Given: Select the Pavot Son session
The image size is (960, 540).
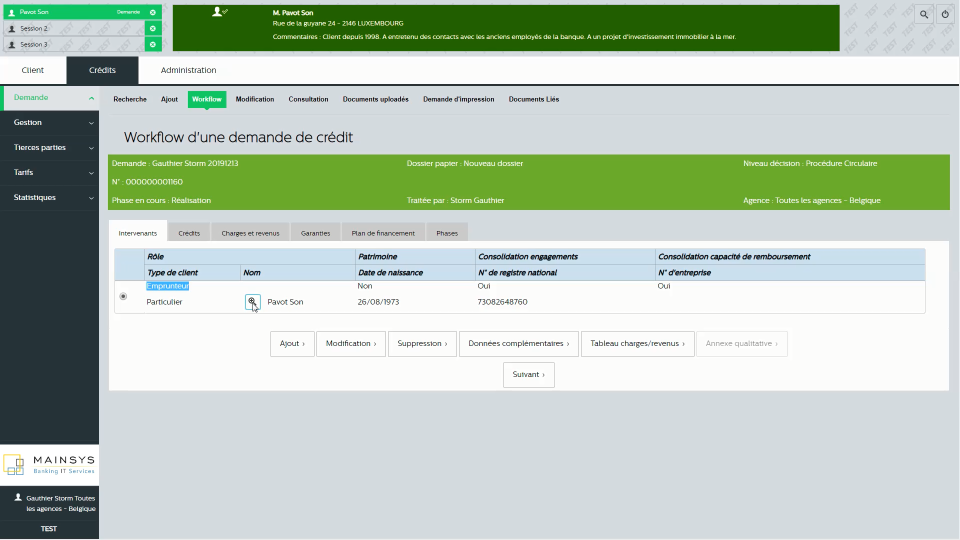Looking at the screenshot, I should tap(74, 12).
